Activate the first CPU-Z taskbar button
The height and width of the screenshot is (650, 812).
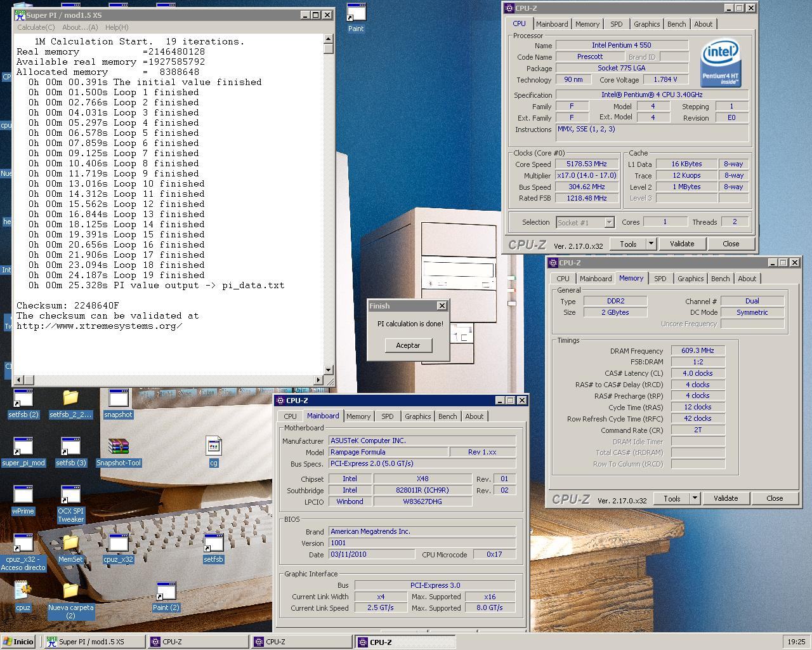(x=198, y=642)
